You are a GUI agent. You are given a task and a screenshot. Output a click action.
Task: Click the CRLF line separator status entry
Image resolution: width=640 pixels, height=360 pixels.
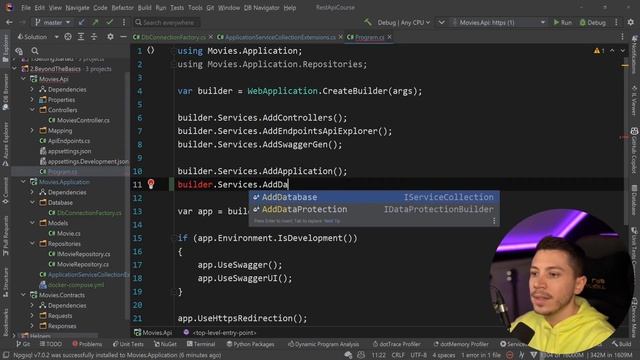pyautogui.click(x=398, y=355)
